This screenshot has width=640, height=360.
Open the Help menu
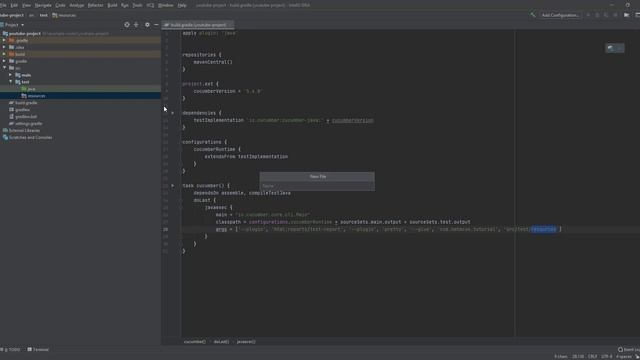click(182, 5)
